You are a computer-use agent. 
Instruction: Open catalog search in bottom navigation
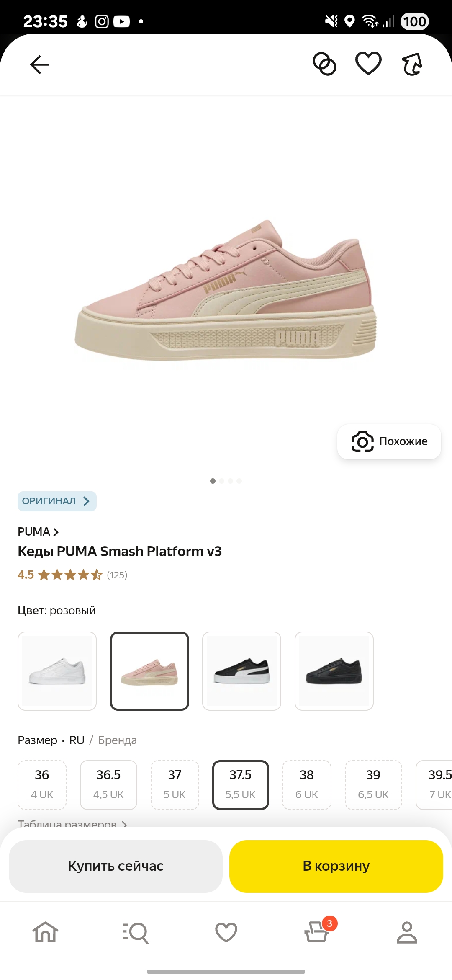pos(136,933)
